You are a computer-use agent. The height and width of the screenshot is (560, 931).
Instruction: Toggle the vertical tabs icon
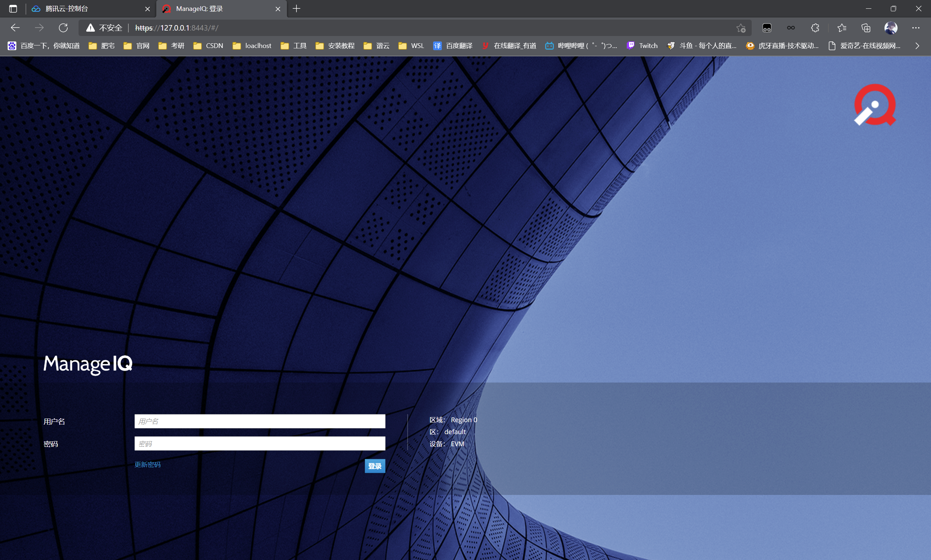click(x=13, y=9)
